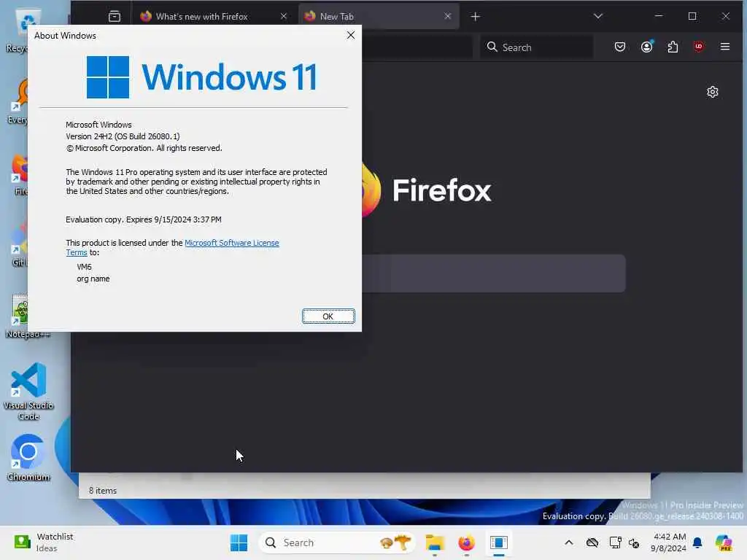Viewport: 747px width, 560px height.
Task: Maximize the Firefox window
Action: point(692,16)
